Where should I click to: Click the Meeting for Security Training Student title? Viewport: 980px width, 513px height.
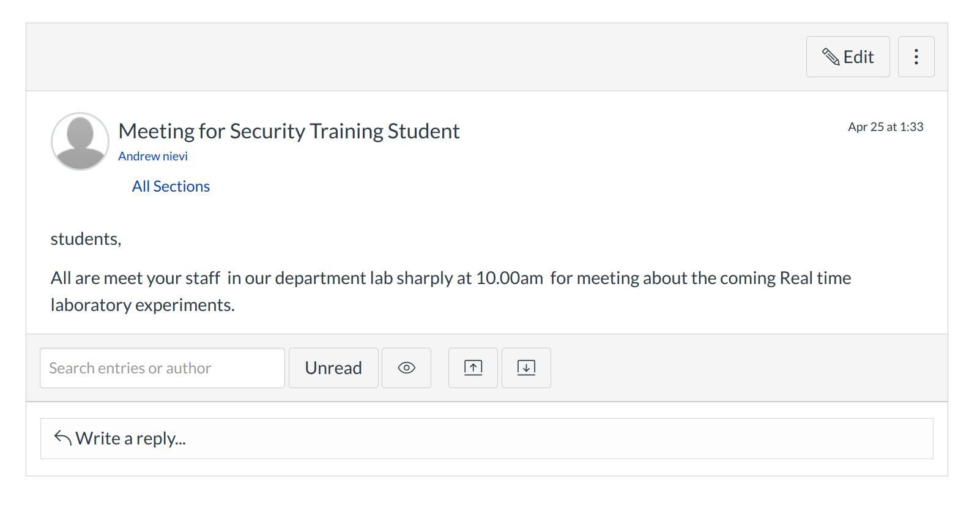[x=289, y=131]
